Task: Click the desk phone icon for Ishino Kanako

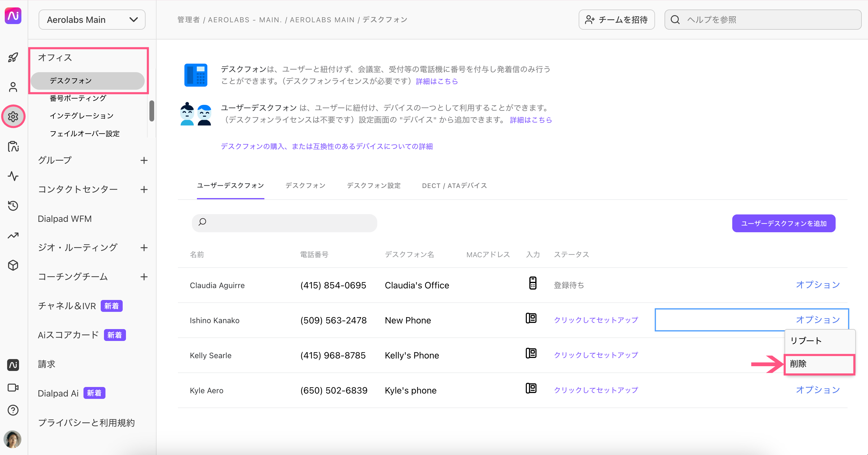Action: click(x=531, y=318)
